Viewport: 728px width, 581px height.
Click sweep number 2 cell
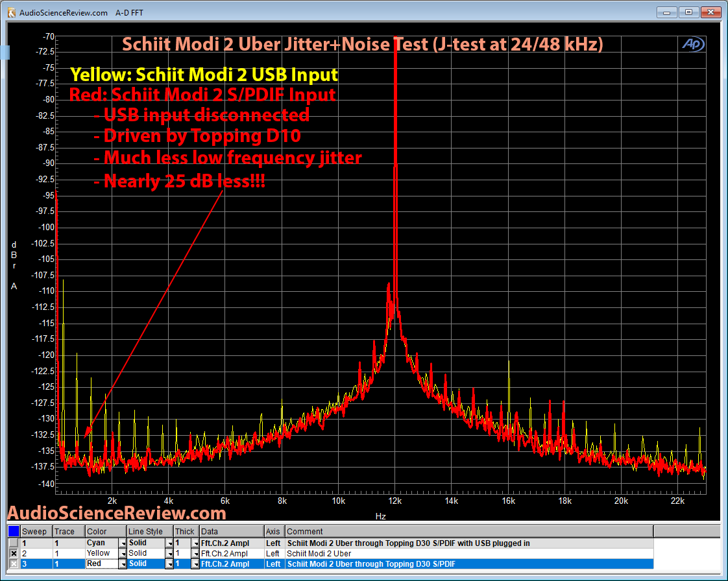tap(36, 554)
